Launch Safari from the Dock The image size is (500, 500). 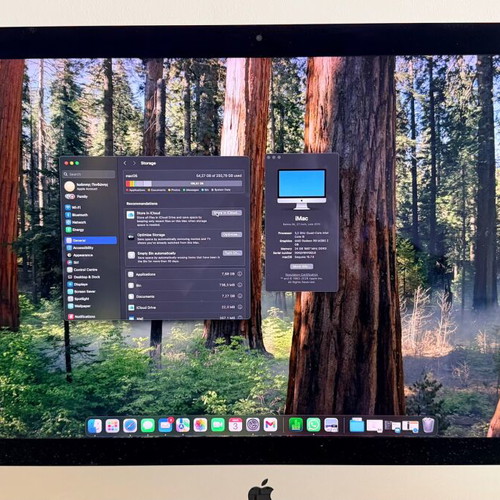tap(130, 426)
